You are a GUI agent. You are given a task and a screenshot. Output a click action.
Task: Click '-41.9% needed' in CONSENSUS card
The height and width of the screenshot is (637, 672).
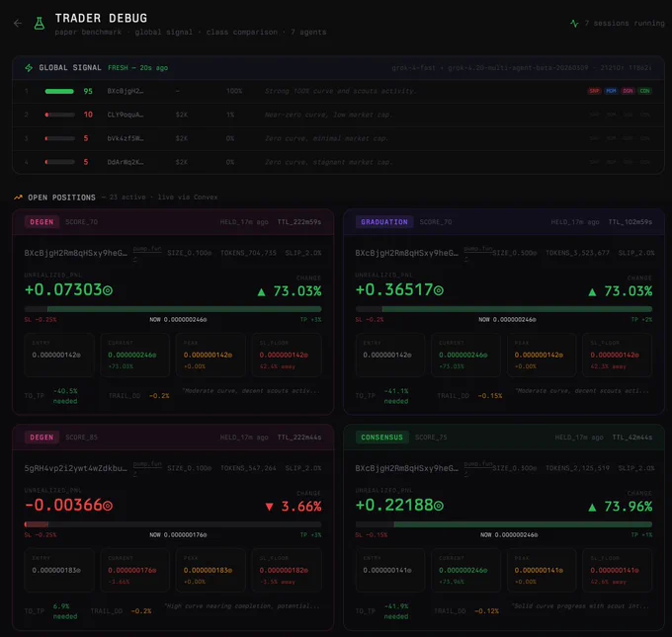tap(396, 611)
